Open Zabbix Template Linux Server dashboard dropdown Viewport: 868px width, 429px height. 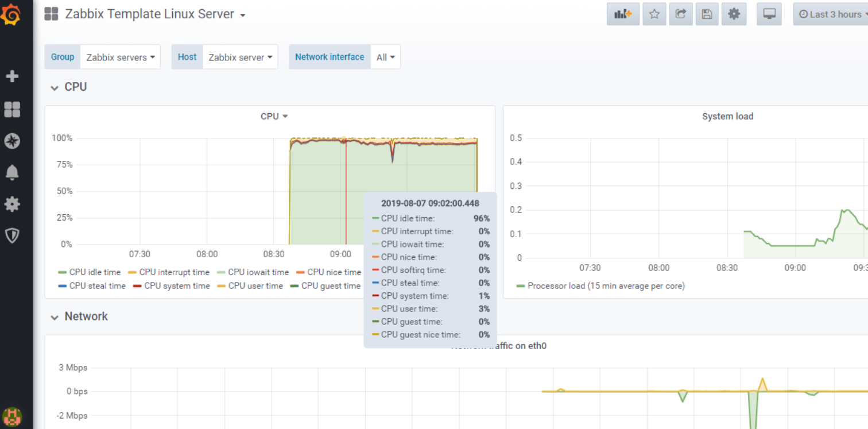point(155,14)
